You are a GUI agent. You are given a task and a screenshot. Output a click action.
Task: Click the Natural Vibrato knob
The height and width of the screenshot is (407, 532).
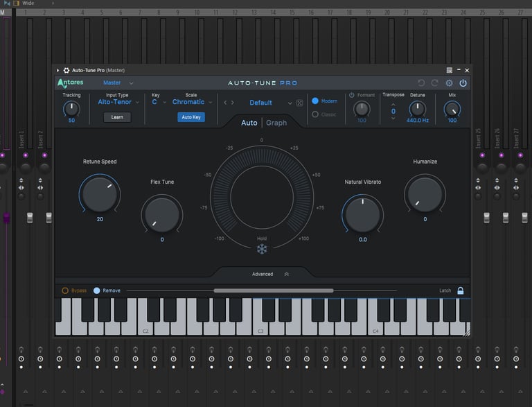363,214
